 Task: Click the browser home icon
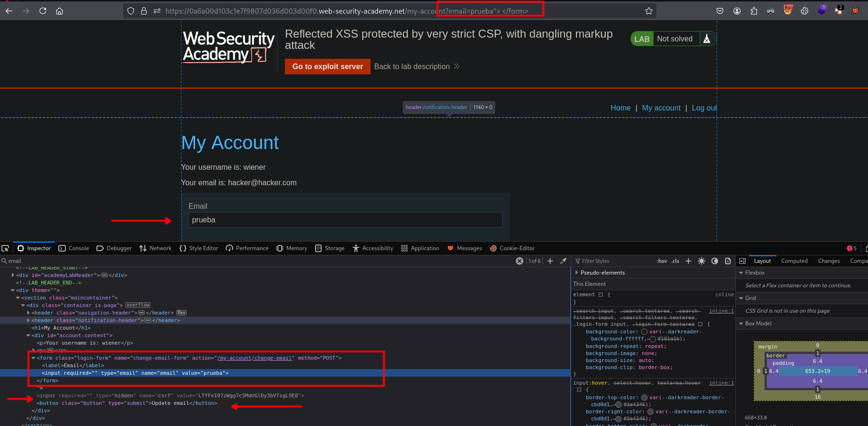pyautogui.click(x=60, y=11)
